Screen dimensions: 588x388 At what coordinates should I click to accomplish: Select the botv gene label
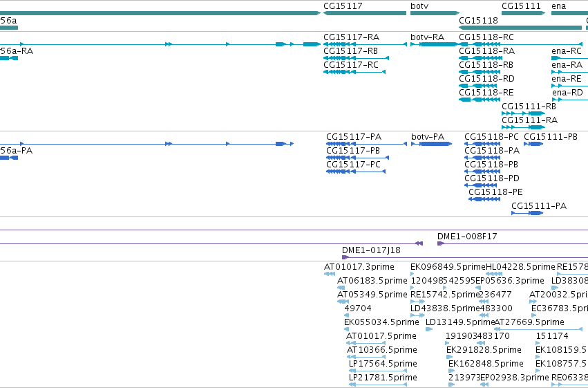[419, 6]
